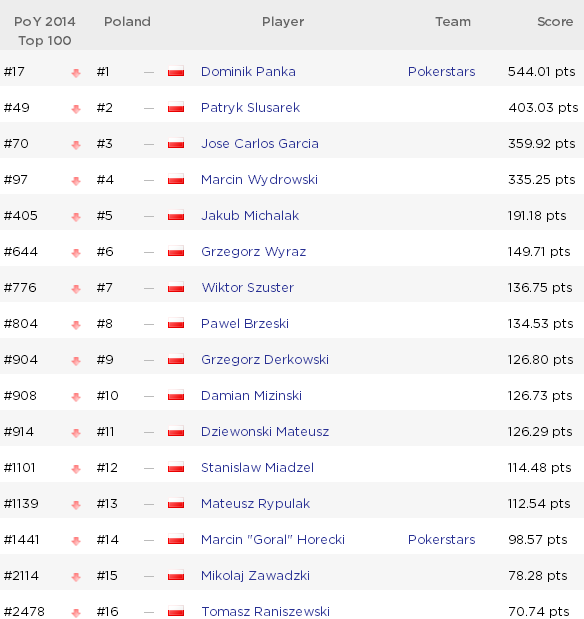
Task: Select the 112.54 pts score value
Action: click(x=539, y=504)
